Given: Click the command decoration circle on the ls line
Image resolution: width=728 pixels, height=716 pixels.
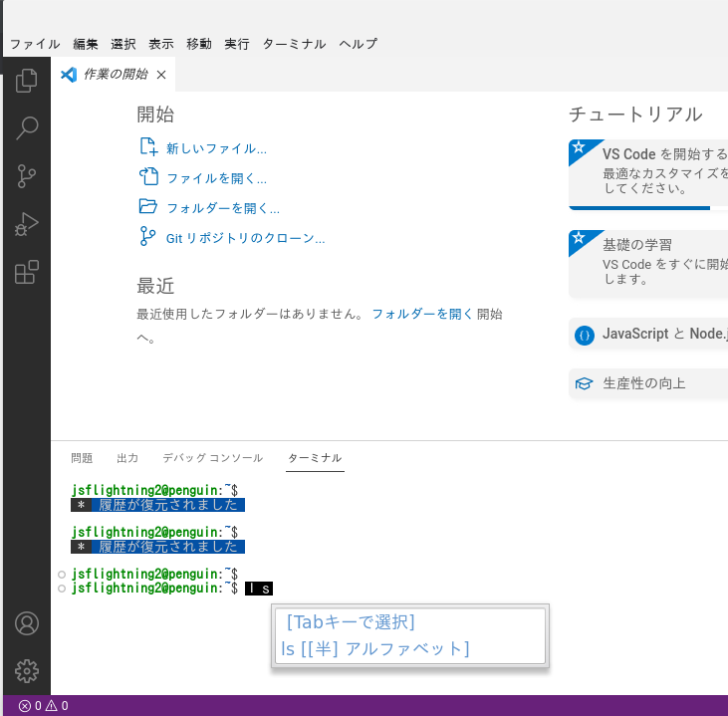Looking at the screenshot, I should tap(62, 589).
